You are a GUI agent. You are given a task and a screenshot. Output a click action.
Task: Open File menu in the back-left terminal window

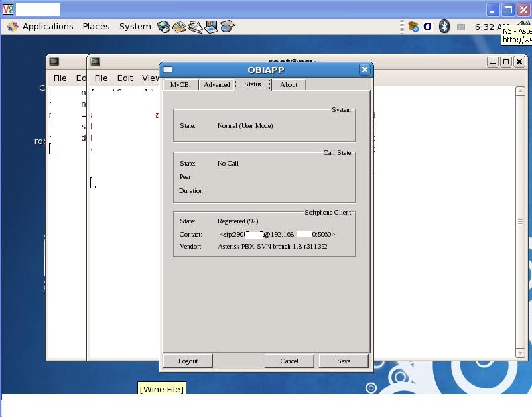[x=60, y=78]
